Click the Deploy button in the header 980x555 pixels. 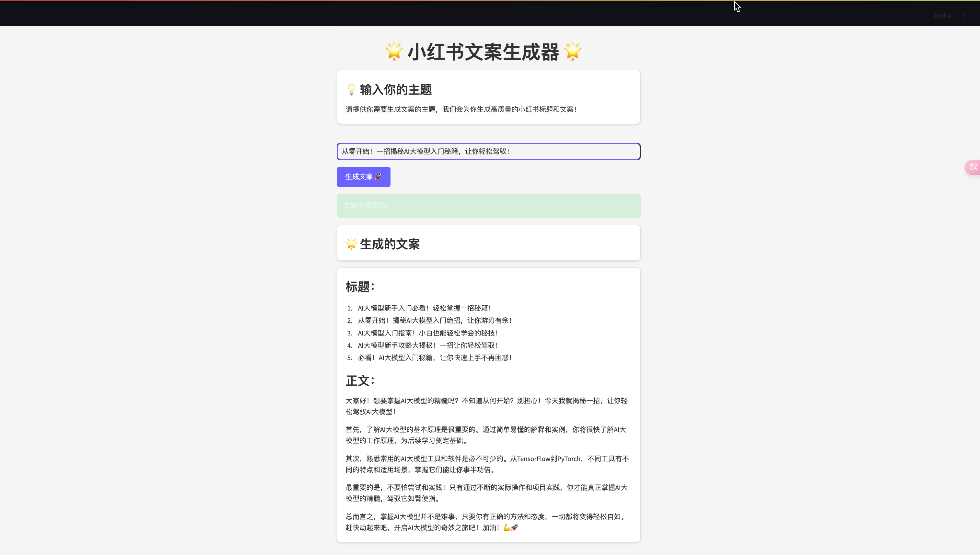point(942,16)
